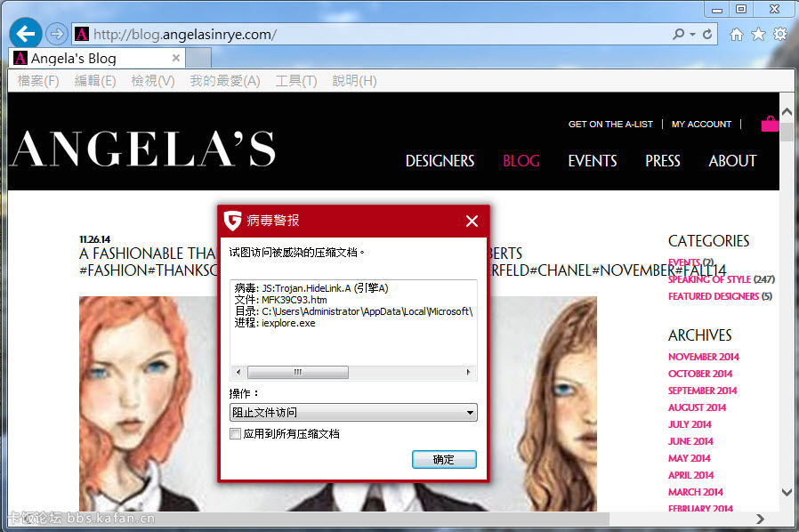Check 应用到所有压缩文档 checkbox
Viewport: 799px width, 532px height.
tap(235, 433)
